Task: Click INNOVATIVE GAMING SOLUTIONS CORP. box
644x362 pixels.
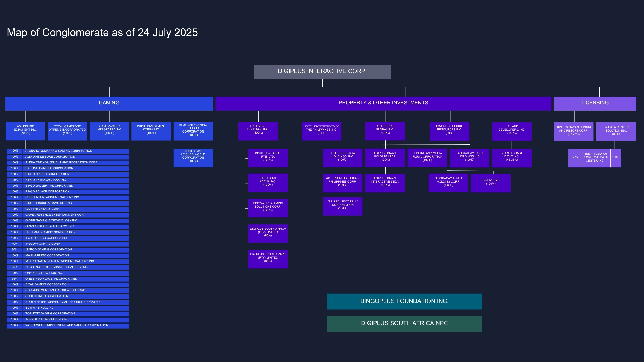Action: coord(268,208)
